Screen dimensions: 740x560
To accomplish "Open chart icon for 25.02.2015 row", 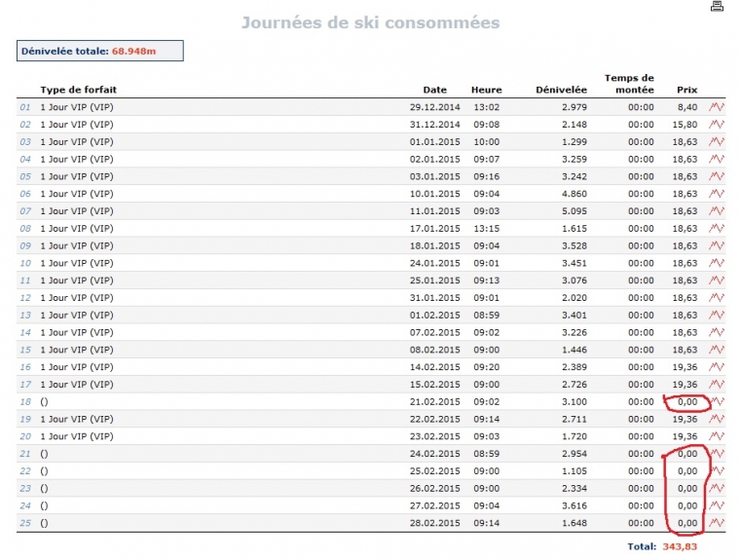I will [x=718, y=471].
